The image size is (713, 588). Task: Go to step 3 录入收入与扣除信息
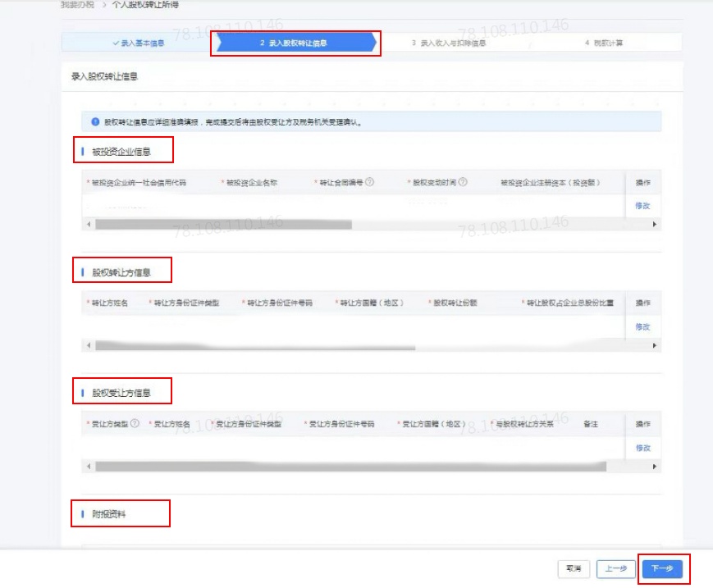pos(449,43)
